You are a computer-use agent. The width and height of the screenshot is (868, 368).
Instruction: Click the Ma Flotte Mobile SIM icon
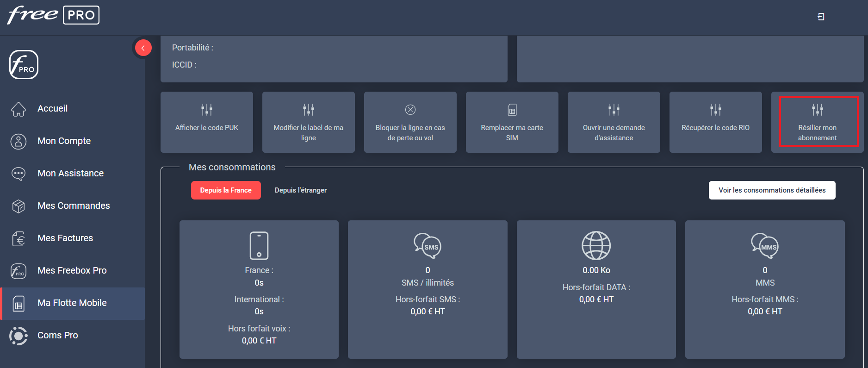[19, 303]
